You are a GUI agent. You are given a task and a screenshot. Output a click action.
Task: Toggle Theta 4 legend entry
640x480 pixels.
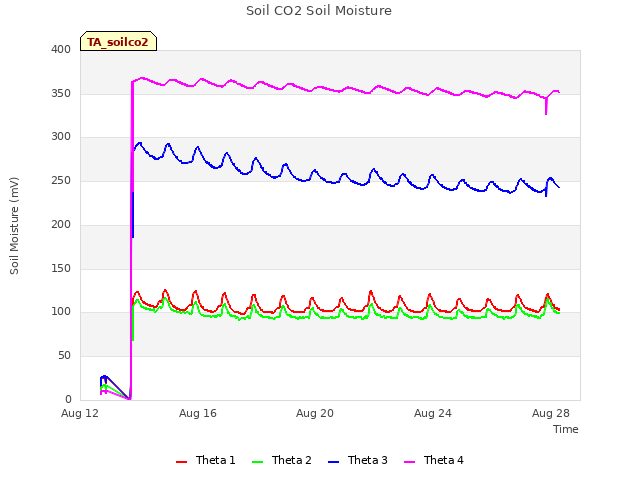[434, 460]
